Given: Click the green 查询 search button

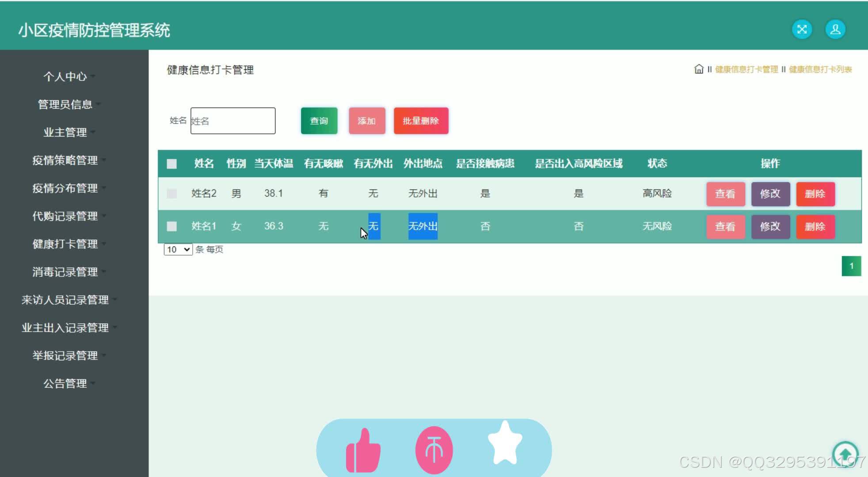Looking at the screenshot, I should click(319, 121).
